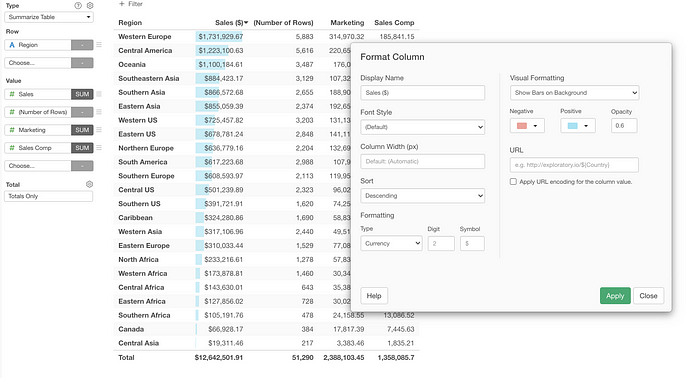Select the Canada row label

click(131, 329)
